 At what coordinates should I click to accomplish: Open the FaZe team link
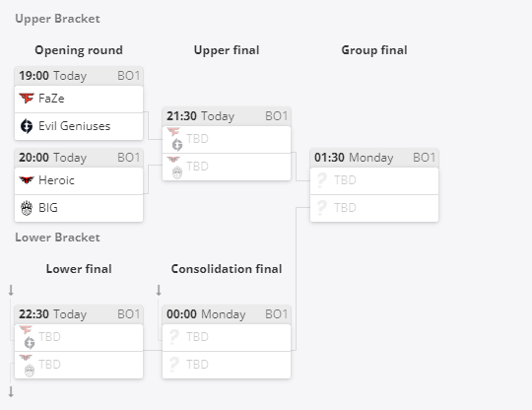pos(51,99)
